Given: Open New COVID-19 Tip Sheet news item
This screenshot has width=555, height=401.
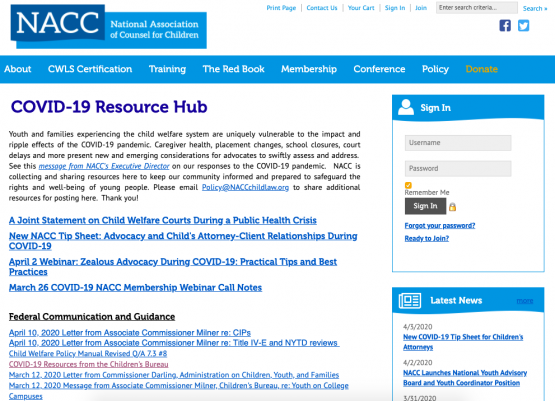Looking at the screenshot, I should (x=463, y=342).
